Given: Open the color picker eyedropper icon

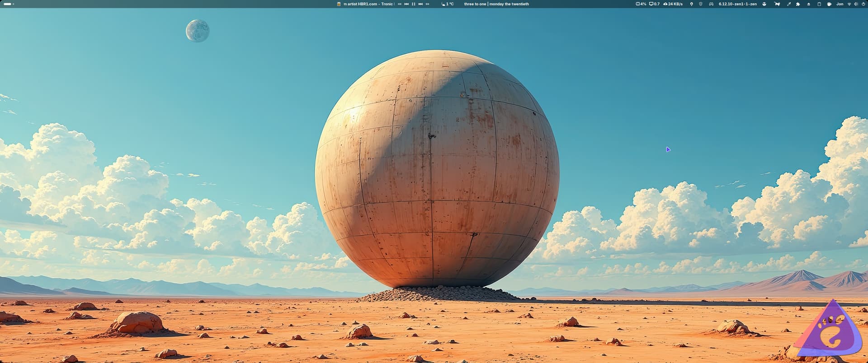Looking at the screenshot, I should [x=789, y=4].
